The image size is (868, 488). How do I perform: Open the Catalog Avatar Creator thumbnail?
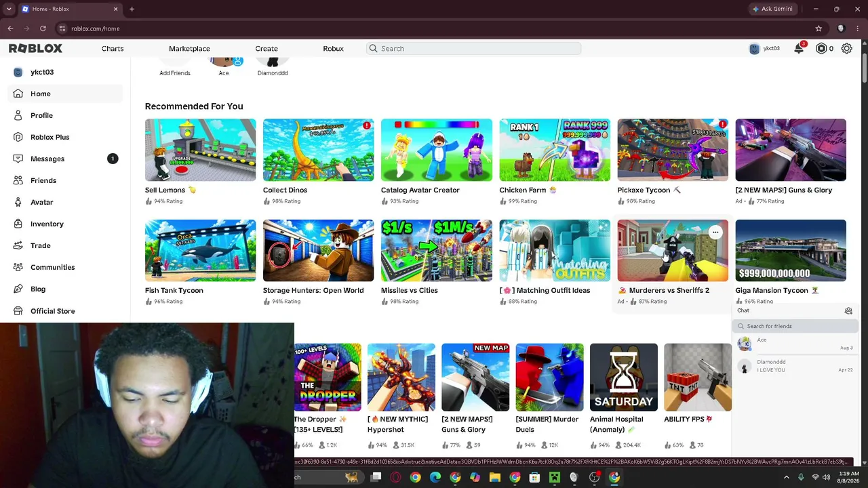click(436, 150)
